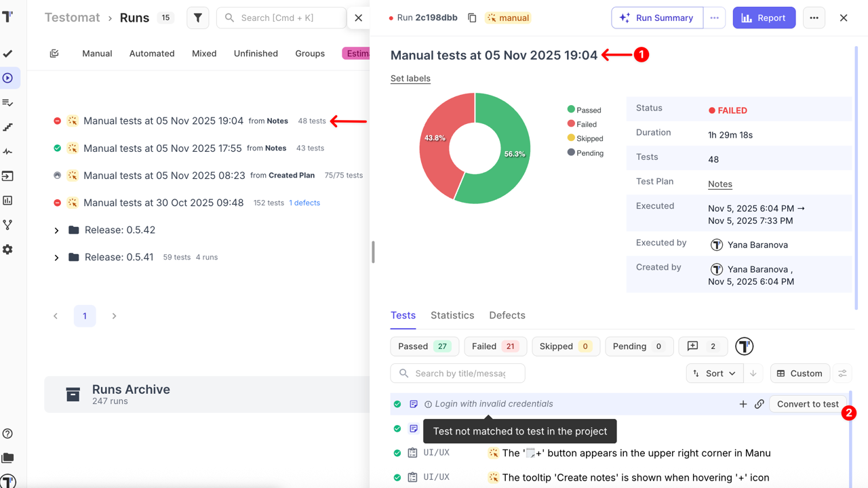Click the search by title/message field

pos(458,373)
